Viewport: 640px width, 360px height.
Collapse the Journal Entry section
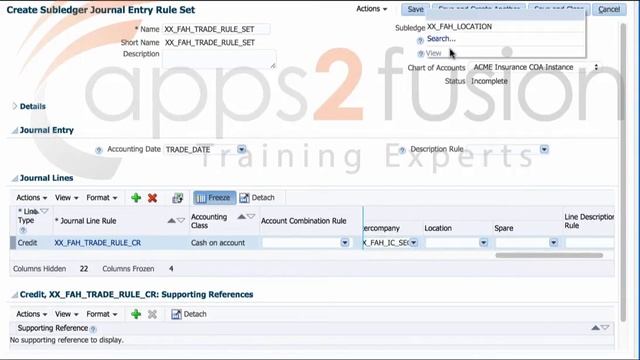[x=15, y=131]
